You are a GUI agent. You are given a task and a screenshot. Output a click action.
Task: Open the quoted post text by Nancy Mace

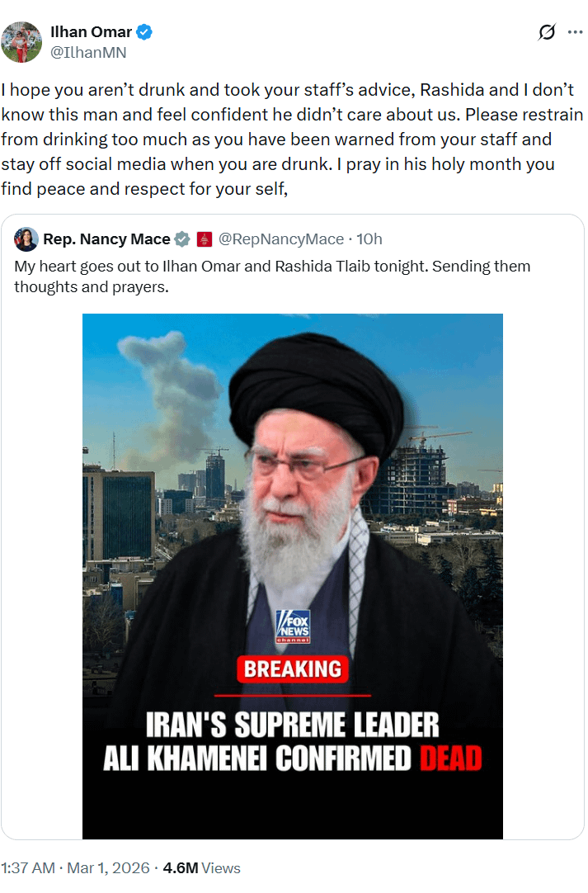tap(272, 276)
